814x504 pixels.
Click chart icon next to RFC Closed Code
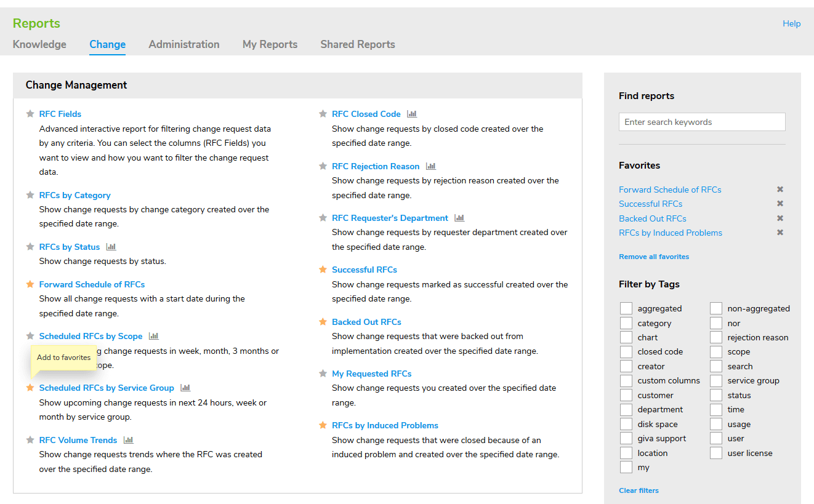tap(412, 114)
